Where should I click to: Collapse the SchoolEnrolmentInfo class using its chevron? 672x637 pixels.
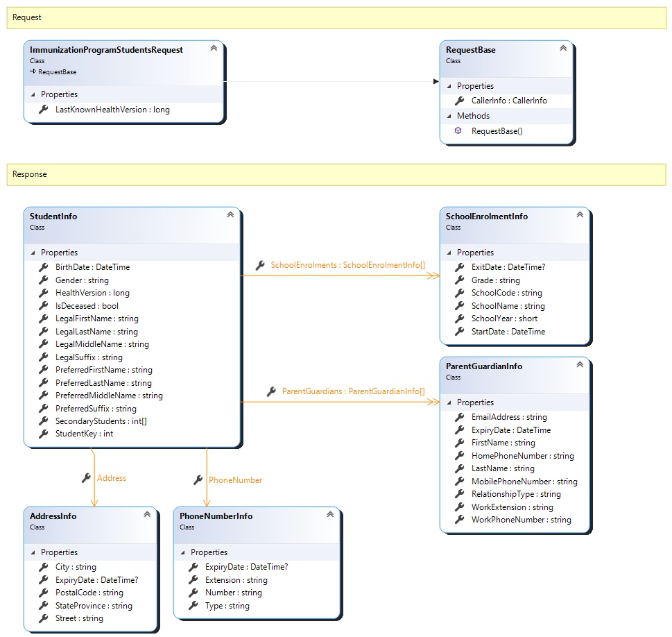click(580, 215)
